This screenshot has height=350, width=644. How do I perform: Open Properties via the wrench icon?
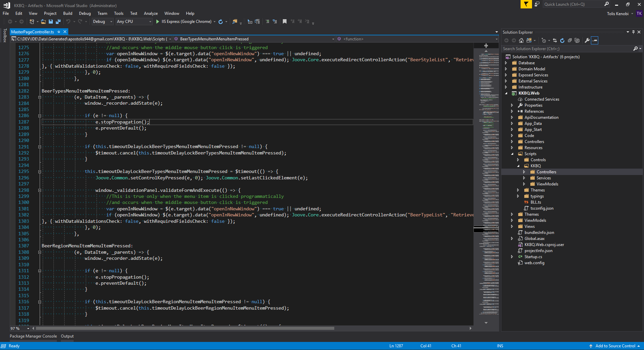(587, 40)
